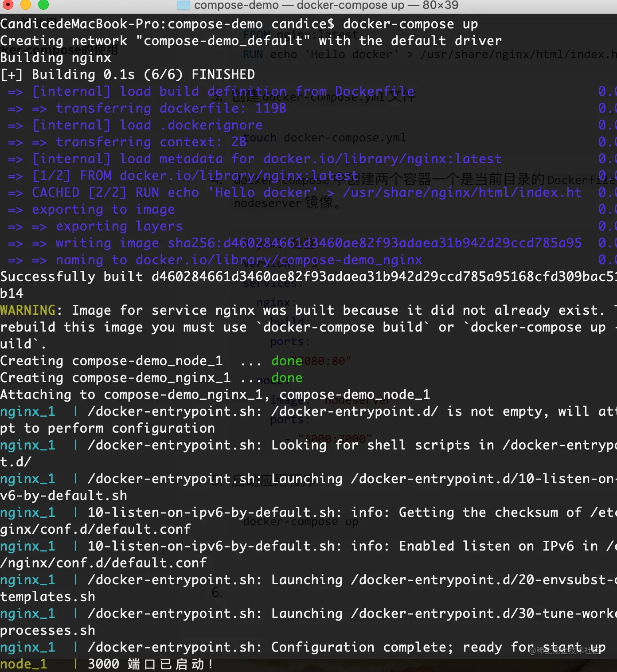Select the green nginx_1 service label

pyautogui.click(x=27, y=411)
